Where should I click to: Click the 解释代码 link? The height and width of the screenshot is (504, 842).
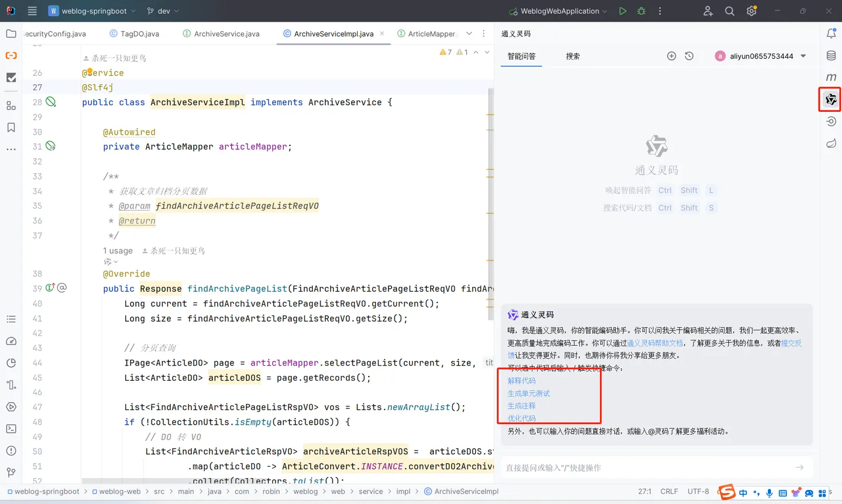(521, 381)
